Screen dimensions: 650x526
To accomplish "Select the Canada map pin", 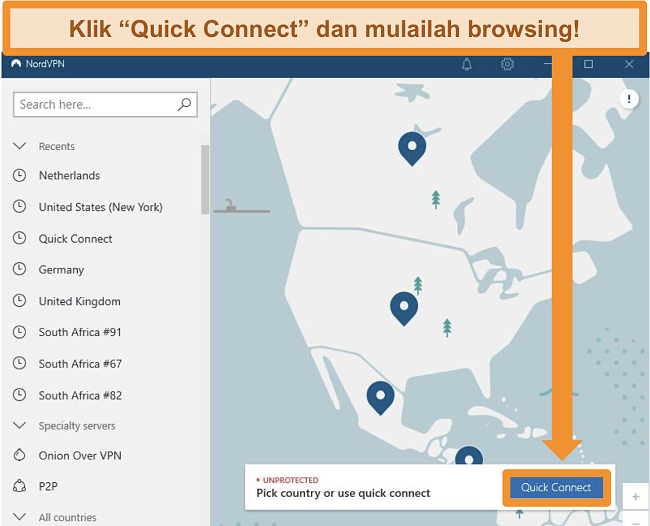I will [x=412, y=149].
